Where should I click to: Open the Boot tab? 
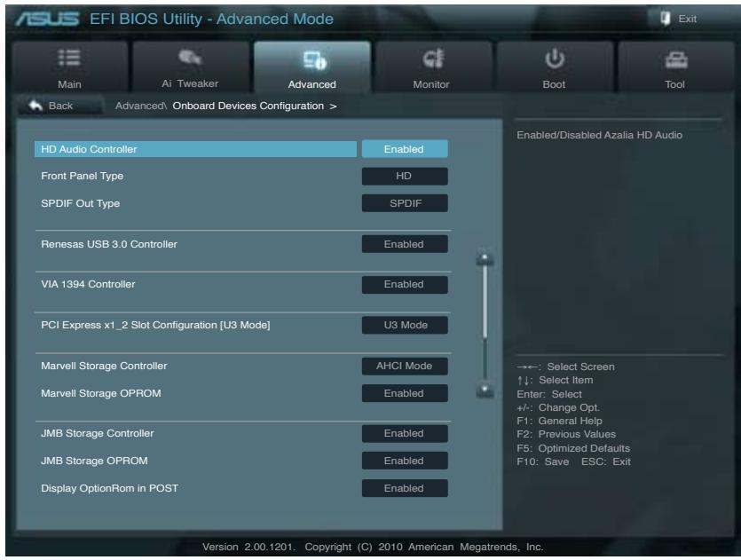(x=555, y=67)
